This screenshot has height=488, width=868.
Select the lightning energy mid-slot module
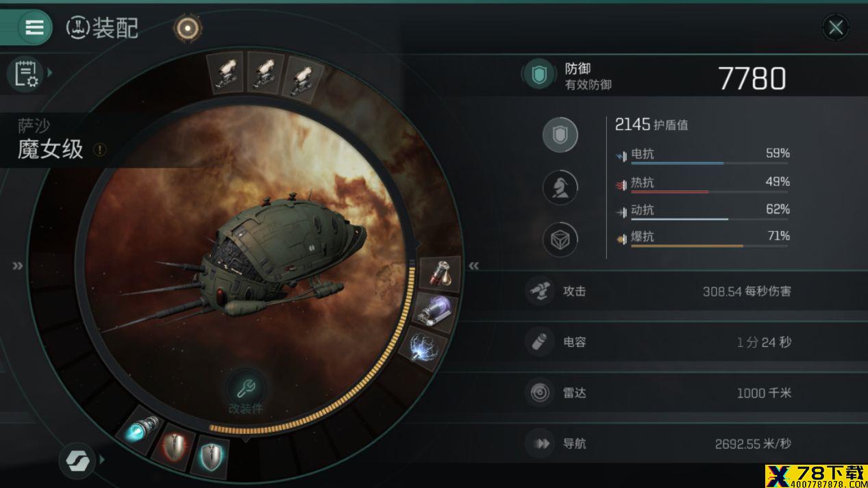tap(421, 346)
